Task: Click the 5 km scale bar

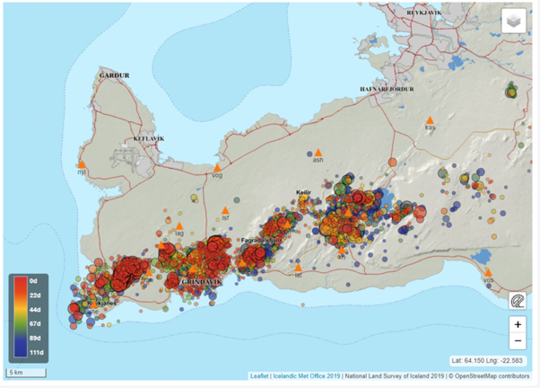Action: click(26, 373)
